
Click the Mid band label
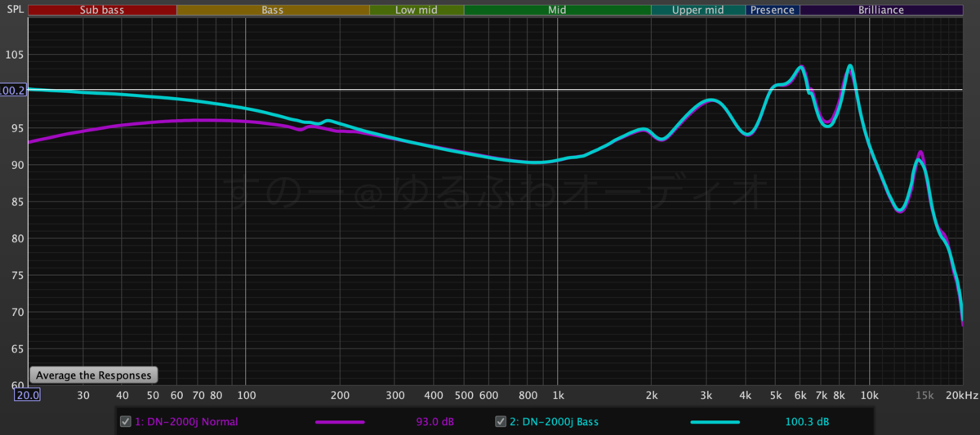pos(557,11)
